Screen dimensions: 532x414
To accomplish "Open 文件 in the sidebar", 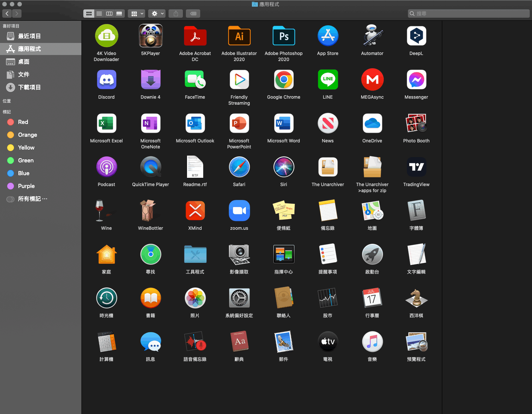I will coord(41,75).
